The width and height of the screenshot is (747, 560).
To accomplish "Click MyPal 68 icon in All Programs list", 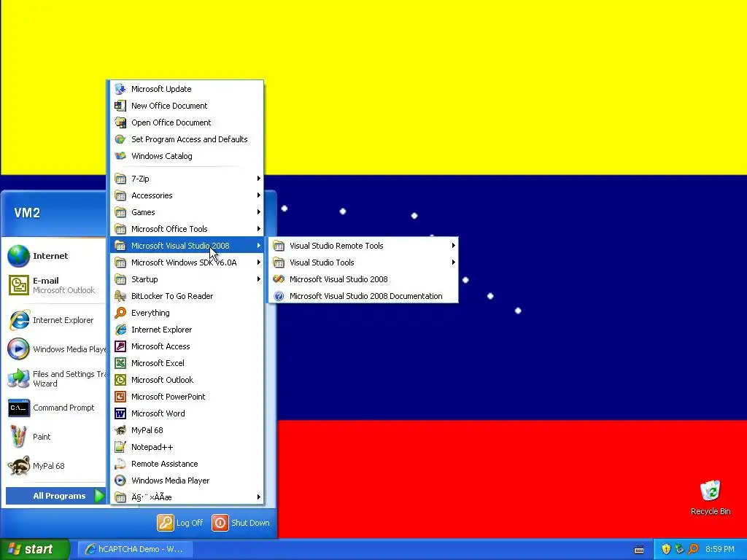I will click(x=120, y=430).
